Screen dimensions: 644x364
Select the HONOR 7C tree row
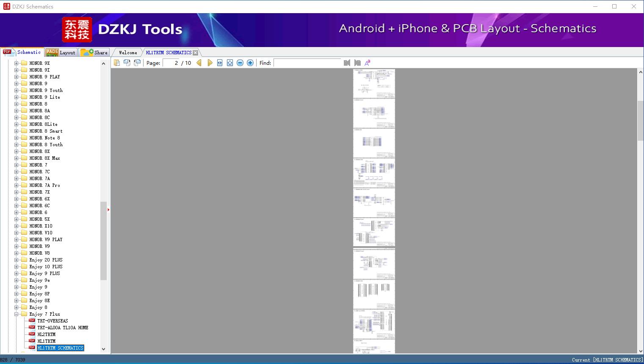(x=39, y=172)
